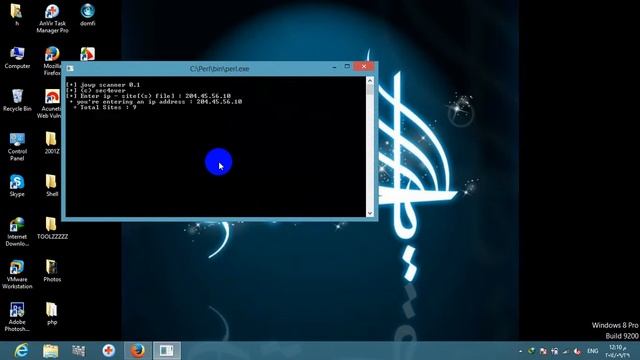Close the perl.exe console window
This screenshot has height=360, width=640.
[364, 67]
